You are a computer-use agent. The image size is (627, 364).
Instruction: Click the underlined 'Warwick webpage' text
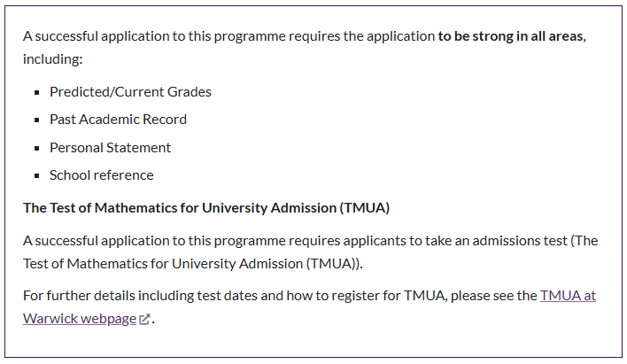[80, 319]
